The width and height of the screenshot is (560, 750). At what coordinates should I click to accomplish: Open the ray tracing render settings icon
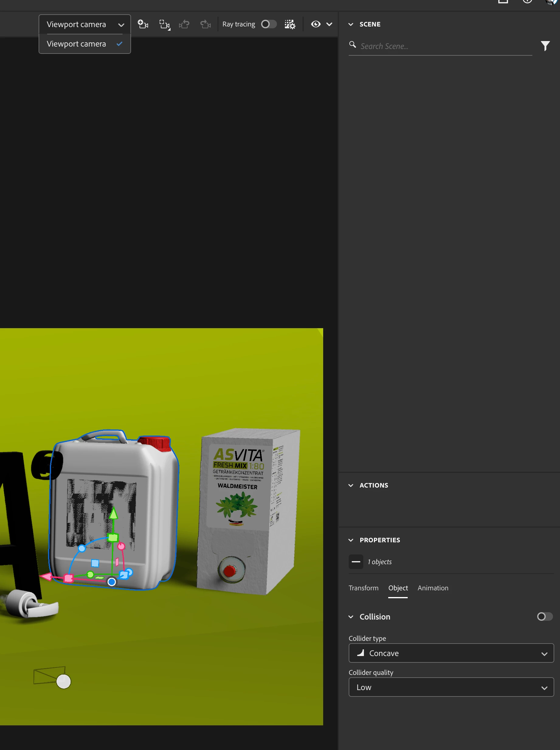click(x=290, y=24)
